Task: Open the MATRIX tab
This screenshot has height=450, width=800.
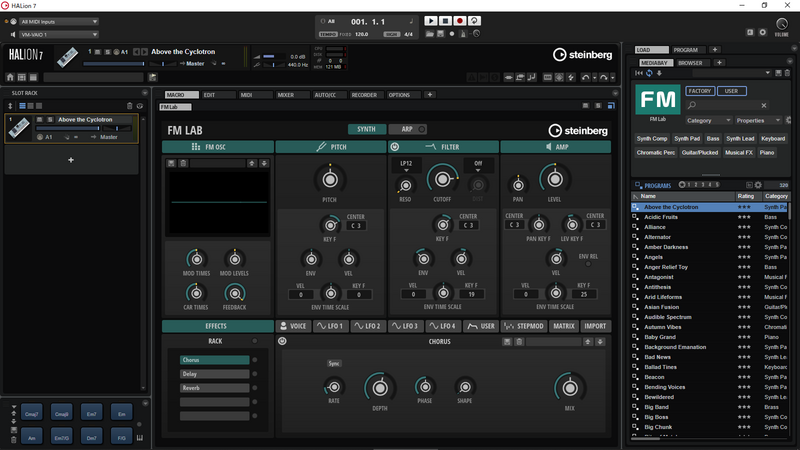Action: click(x=564, y=326)
